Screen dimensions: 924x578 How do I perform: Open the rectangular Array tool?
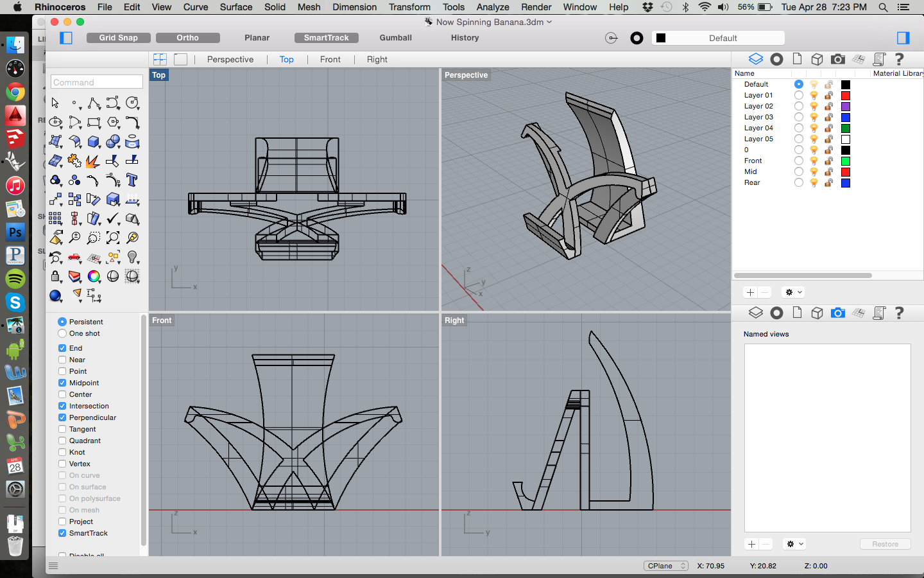[55, 218]
